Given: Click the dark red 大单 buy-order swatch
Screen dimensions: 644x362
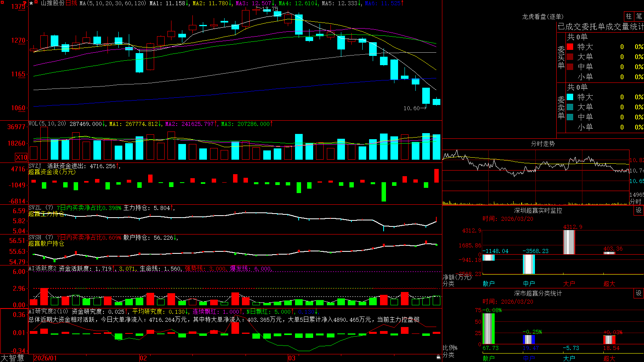Looking at the screenshot, I should tap(570, 57).
